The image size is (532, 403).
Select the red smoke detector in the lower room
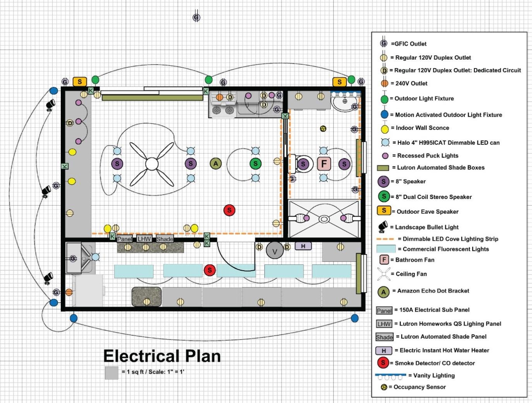click(209, 270)
